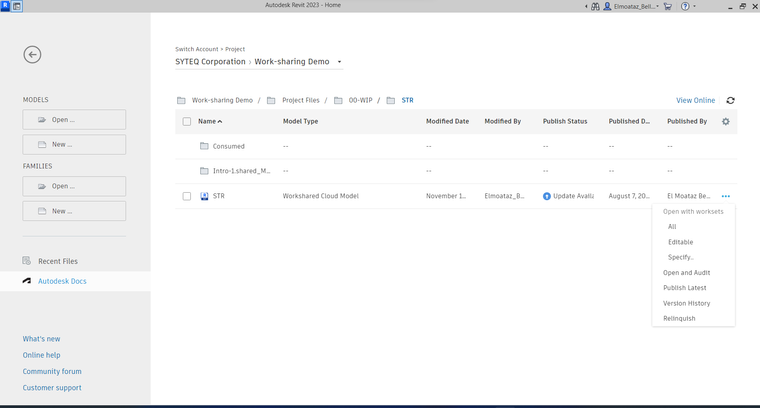
Task: Click the home view icon beside the Revit logo
Action: pyautogui.click(x=17, y=6)
